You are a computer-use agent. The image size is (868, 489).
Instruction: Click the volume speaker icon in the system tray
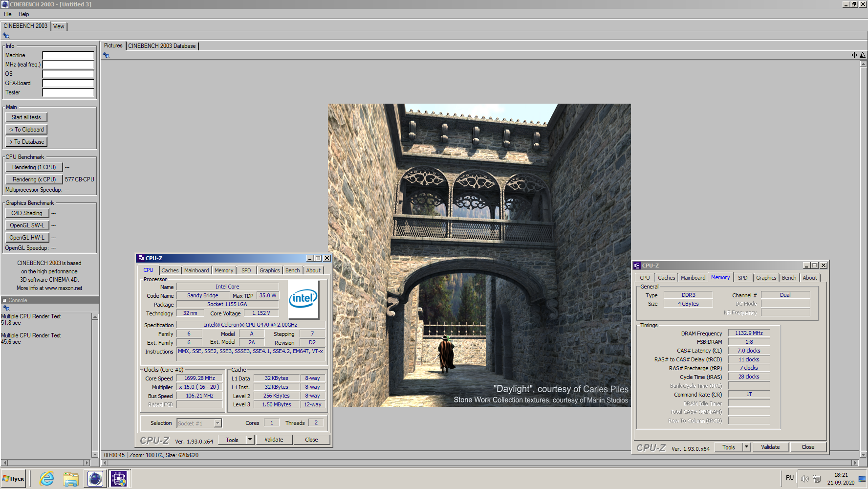(x=804, y=479)
